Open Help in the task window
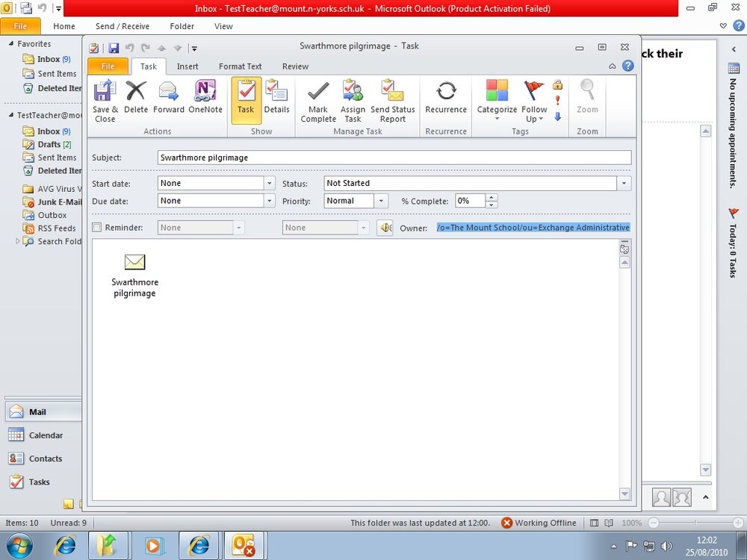Image resolution: width=747 pixels, height=560 pixels. pos(628,66)
